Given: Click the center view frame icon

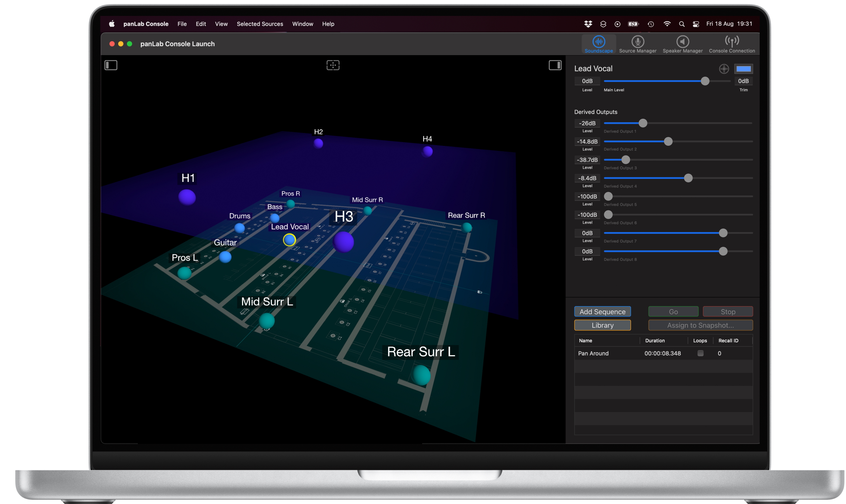Looking at the screenshot, I should point(333,65).
